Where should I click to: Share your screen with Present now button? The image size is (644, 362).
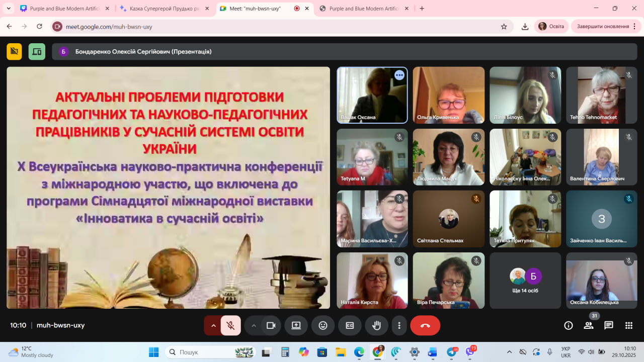[x=296, y=325]
